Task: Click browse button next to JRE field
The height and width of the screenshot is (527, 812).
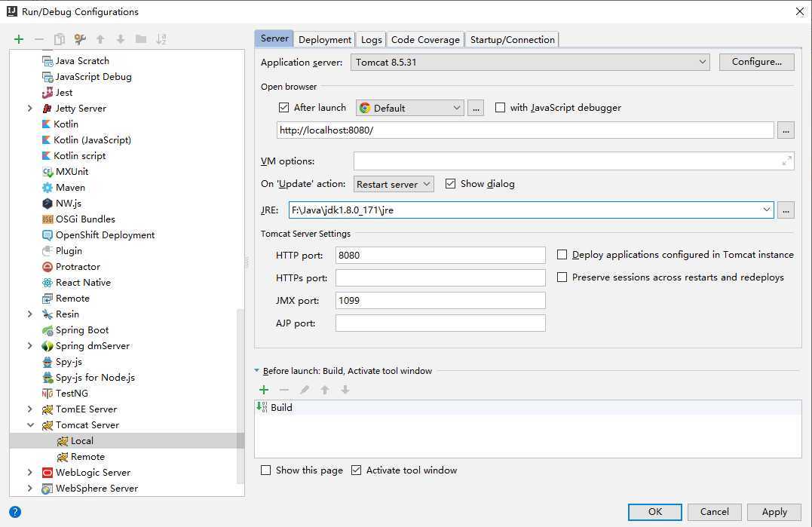Action: pos(786,210)
